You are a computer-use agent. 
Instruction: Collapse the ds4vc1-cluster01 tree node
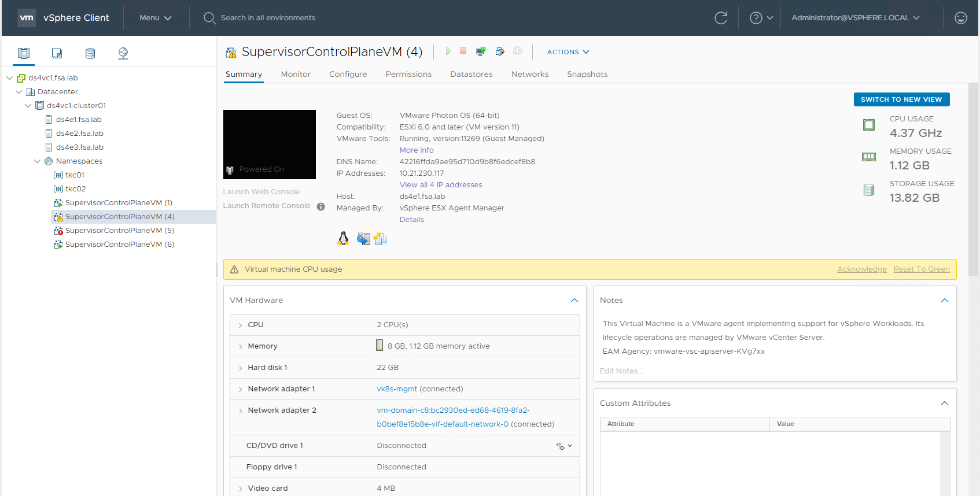(28, 106)
